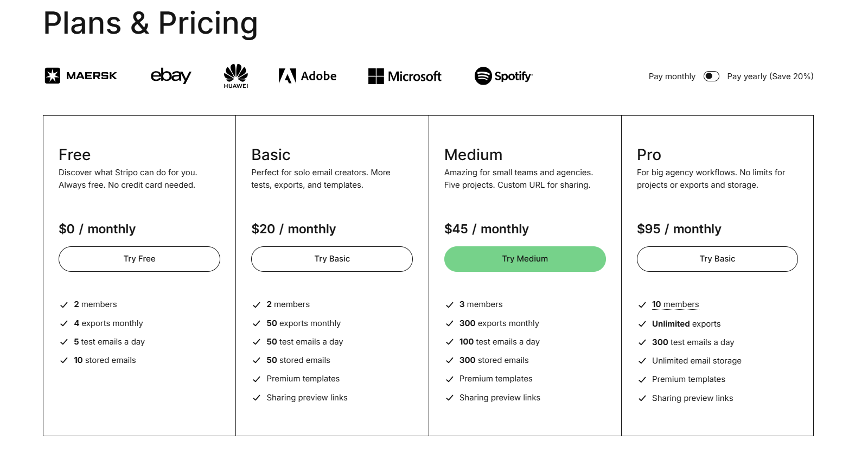Select the Plans & Pricing page title
The image size is (868, 459).
[x=150, y=23]
